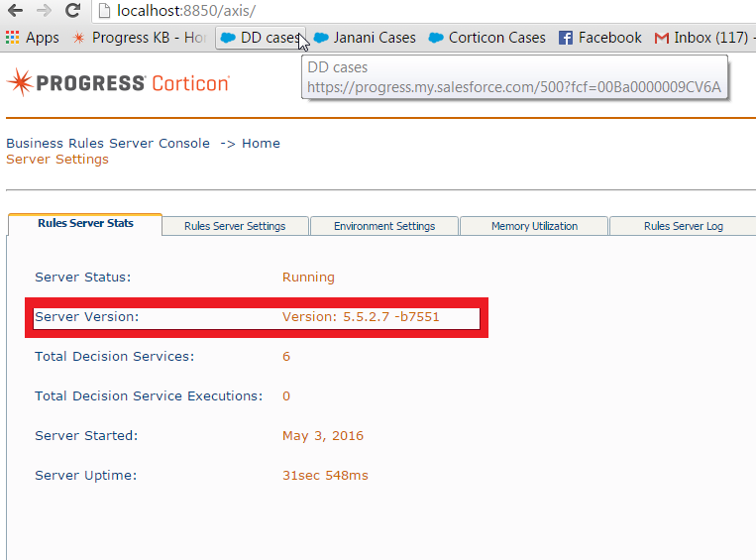The height and width of the screenshot is (560, 756).
Task: Click the Total Decision Services value 6
Action: pos(286,357)
